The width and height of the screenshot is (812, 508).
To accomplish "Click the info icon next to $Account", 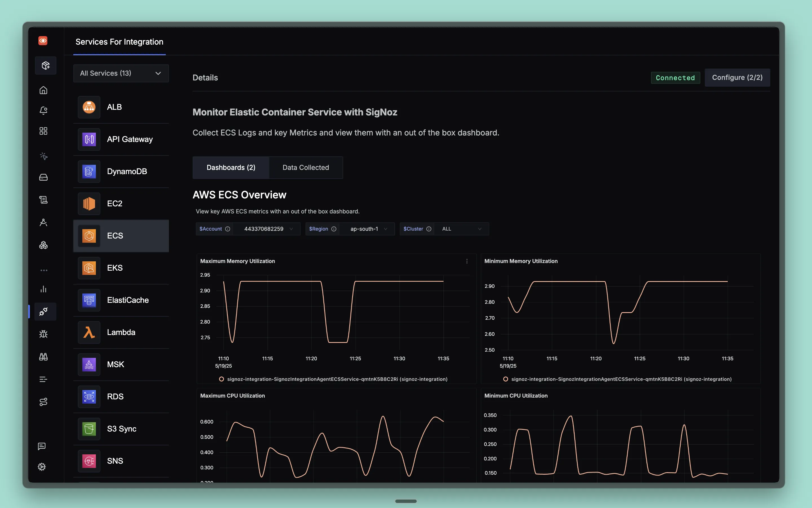I will (x=228, y=229).
